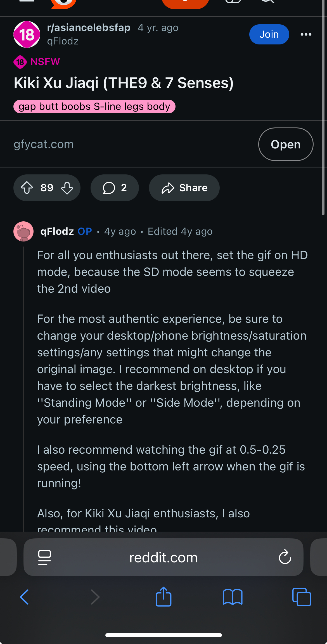
Task: Upvote the Kiki Xu Jiaqi post
Action: (x=27, y=188)
